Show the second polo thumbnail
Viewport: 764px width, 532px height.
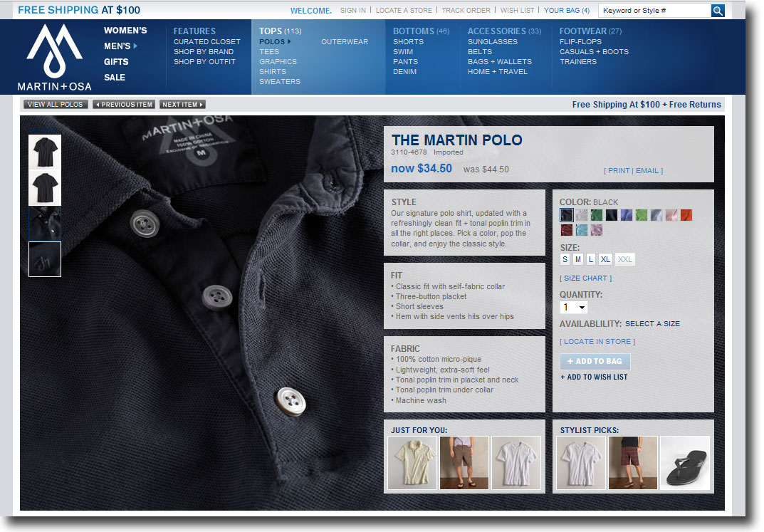45,187
